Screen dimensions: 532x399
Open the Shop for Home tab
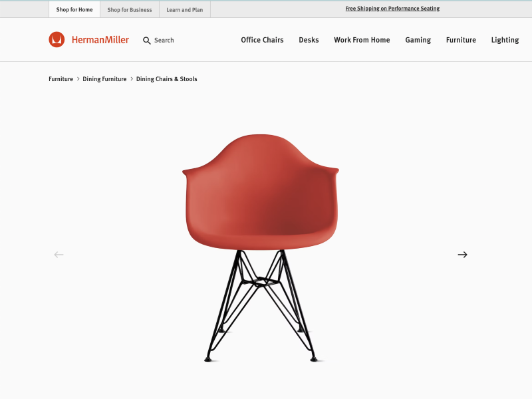[x=74, y=9]
